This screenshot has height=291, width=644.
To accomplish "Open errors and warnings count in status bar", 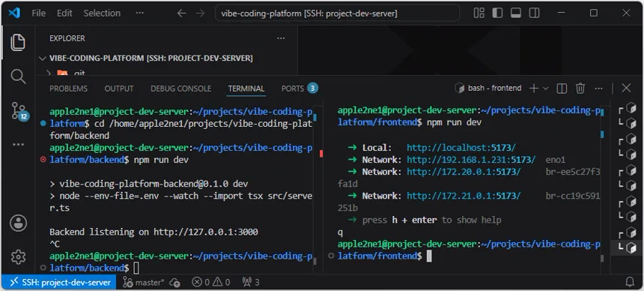I will point(211,282).
